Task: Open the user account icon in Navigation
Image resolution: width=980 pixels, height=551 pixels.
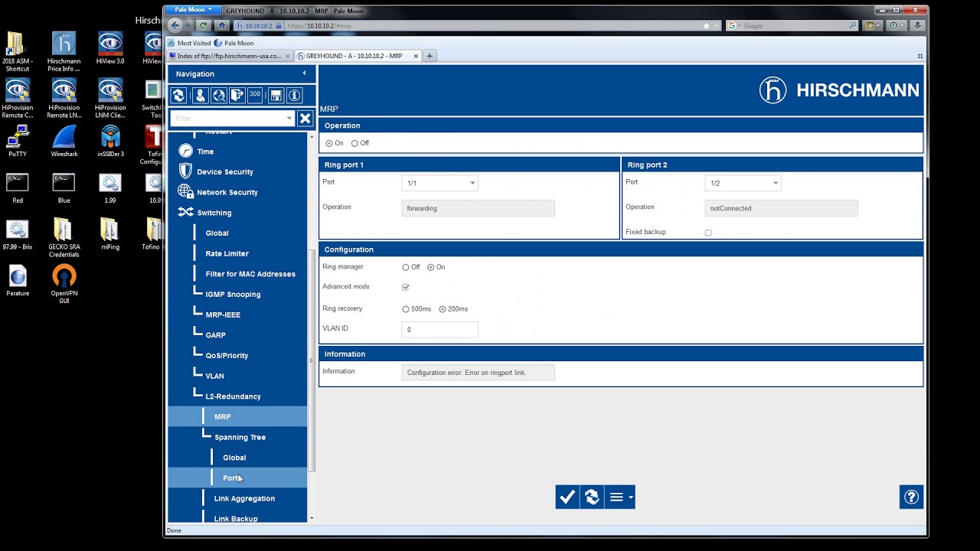Action: click(200, 95)
